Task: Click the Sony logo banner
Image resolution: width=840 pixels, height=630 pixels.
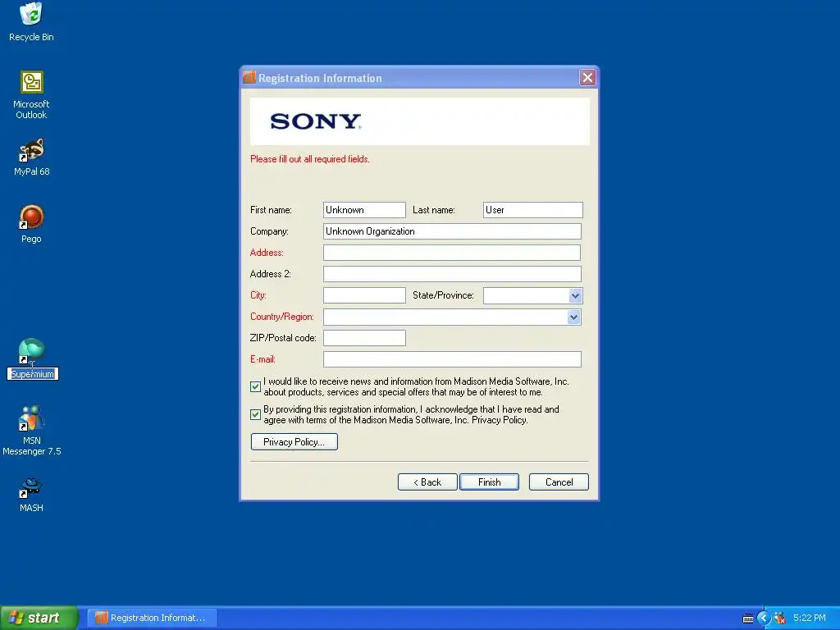Action: pyautogui.click(x=420, y=121)
